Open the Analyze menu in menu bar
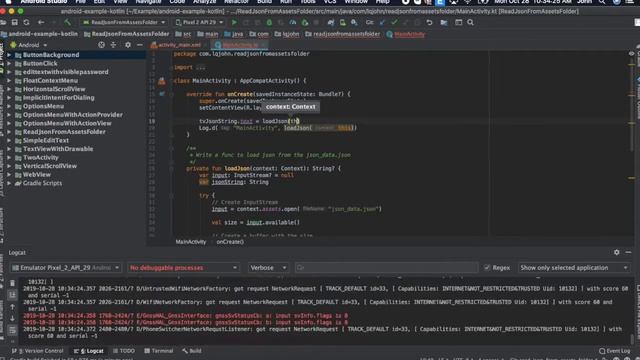This screenshot has height=360, width=640. [x=204, y=2]
